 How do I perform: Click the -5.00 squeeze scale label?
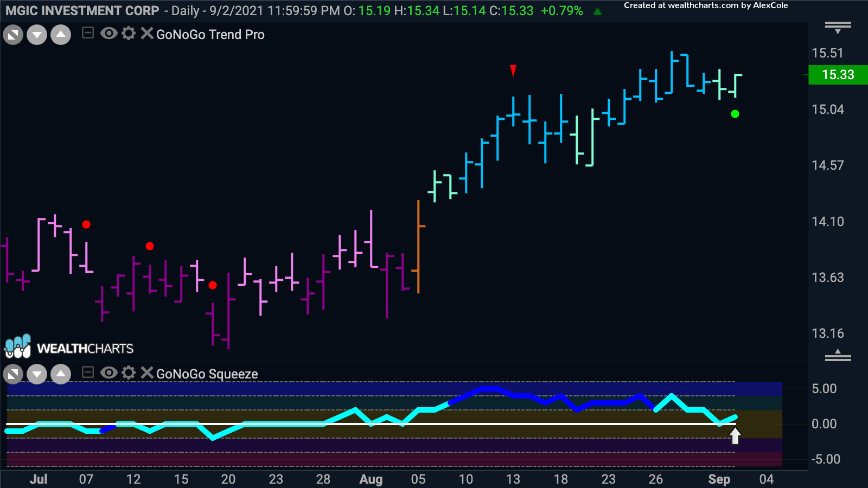click(x=826, y=459)
